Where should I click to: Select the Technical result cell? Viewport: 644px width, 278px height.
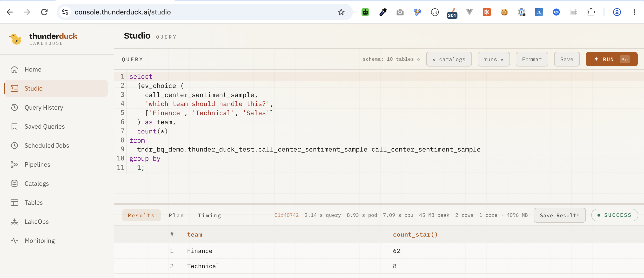203,266
